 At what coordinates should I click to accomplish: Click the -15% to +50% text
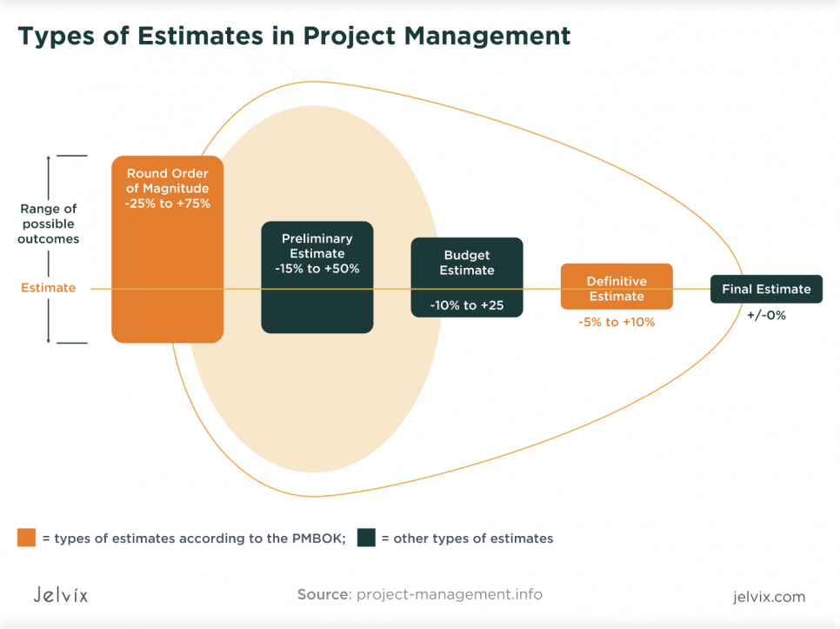pyautogui.click(x=317, y=269)
